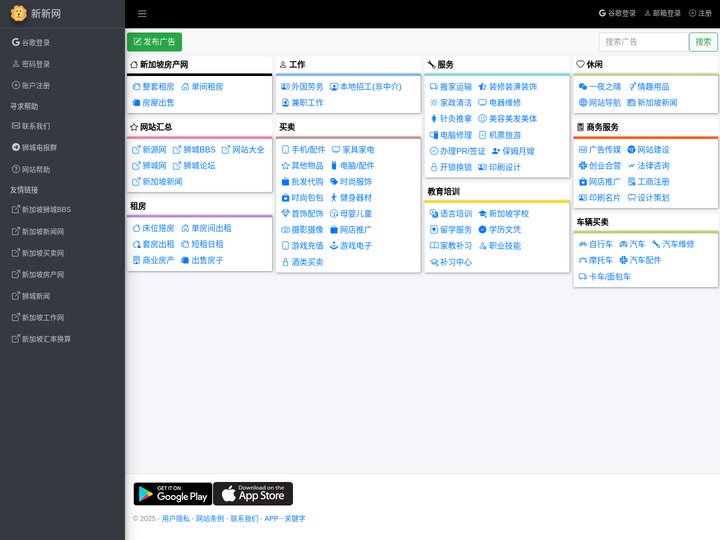Image resolution: width=720 pixels, height=540 pixels.
Task: Click the icon beside 针灸推拿
Action: click(434, 119)
